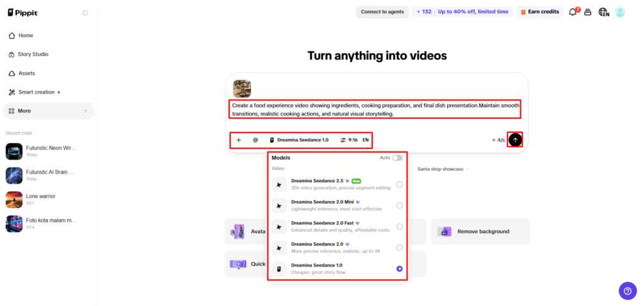
Task: Open the Lone warrior chat
Action: [x=48, y=199]
